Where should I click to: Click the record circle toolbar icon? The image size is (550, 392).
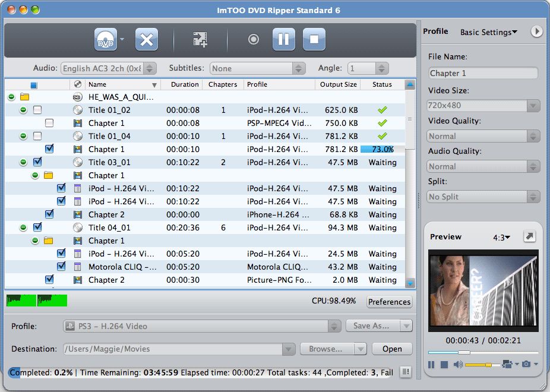coord(253,39)
